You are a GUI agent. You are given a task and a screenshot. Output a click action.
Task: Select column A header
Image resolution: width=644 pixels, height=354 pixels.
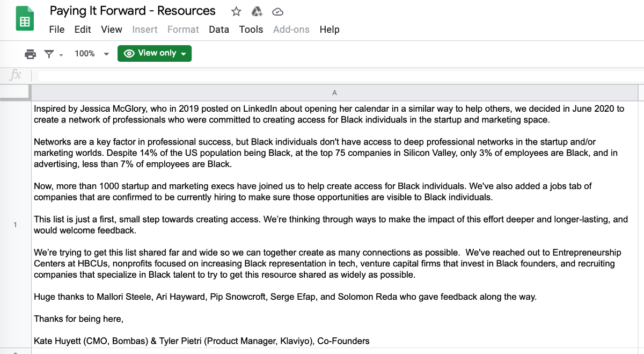[x=334, y=92]
